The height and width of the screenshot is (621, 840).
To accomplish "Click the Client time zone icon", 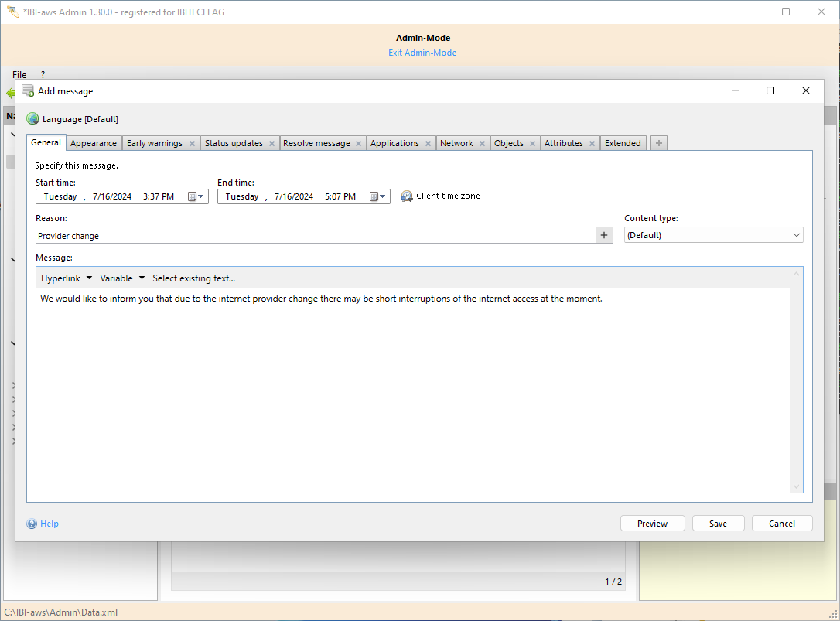I will [x=407, y=196].
